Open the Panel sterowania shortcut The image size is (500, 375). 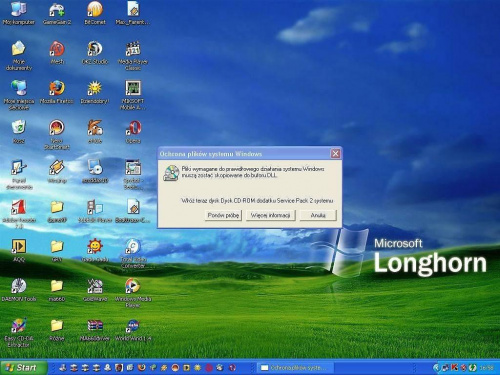19,174
